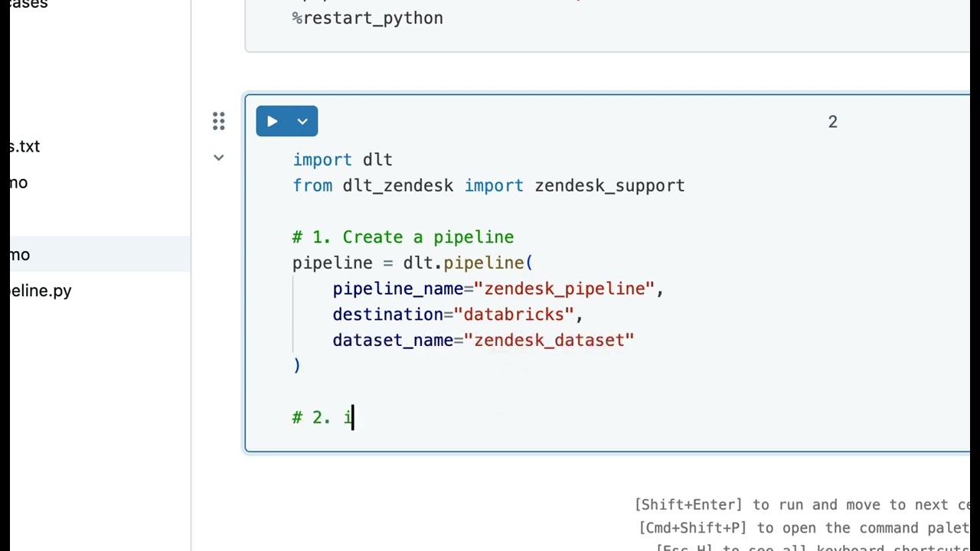Open the sidebar file ending "eline.py"
Screen dimensions: 980x551
pyautogui.click(x=41, y=291)
